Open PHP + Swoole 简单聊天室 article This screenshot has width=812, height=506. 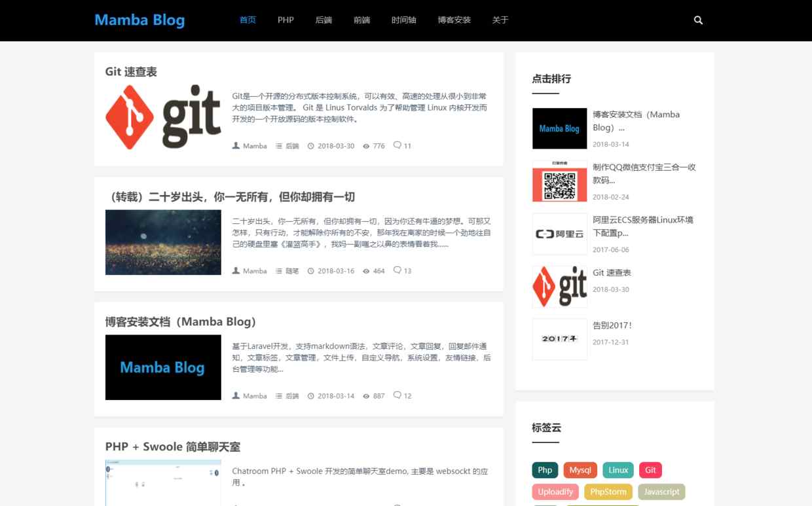pyautogui.click(x=172, y=447)
